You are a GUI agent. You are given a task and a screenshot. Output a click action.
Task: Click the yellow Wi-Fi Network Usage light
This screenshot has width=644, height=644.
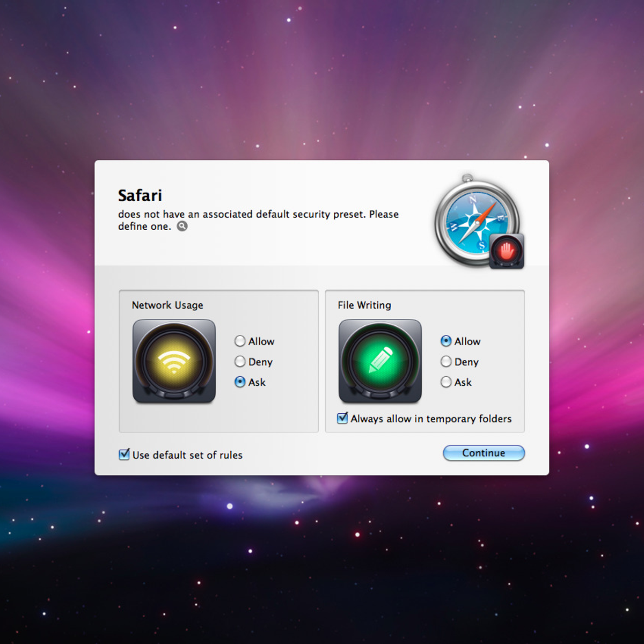click(x=174, y=361)
